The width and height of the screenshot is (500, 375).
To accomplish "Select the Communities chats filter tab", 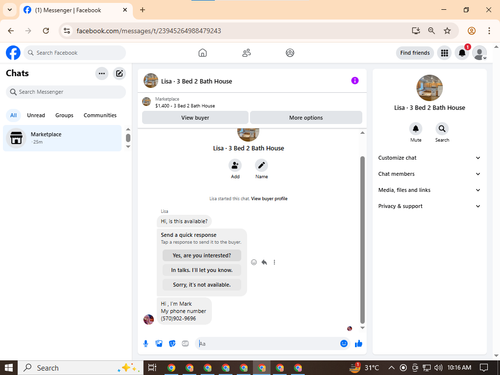I will (100, 115).
